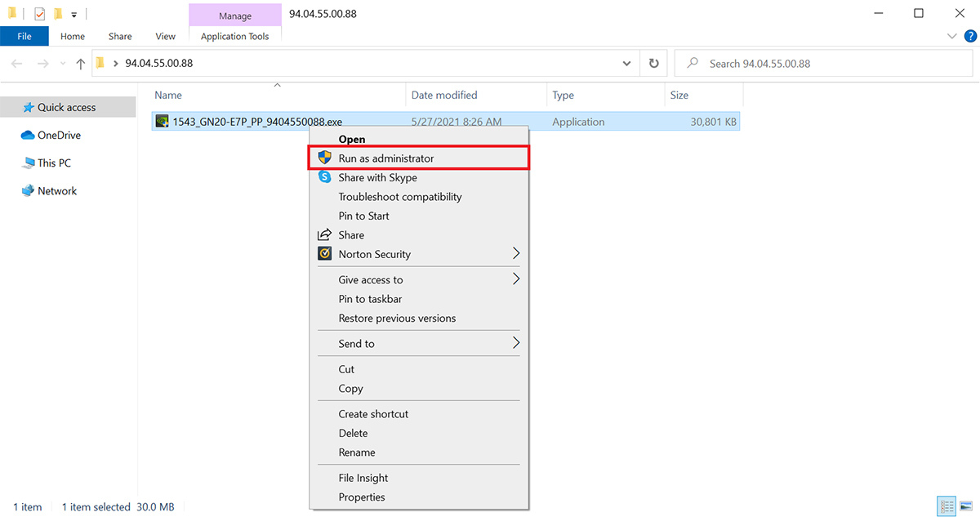Click the Run as administrator shield icon

point(324,158)
